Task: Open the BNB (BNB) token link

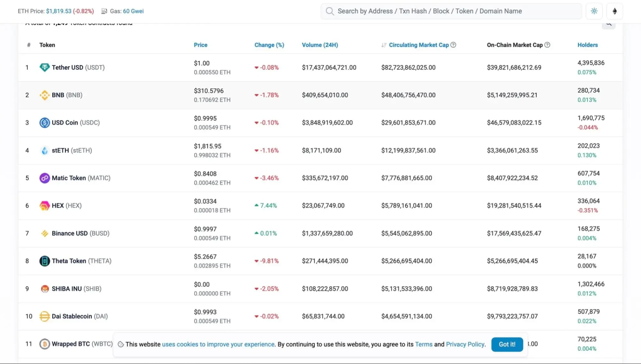Action: (67, 95)
